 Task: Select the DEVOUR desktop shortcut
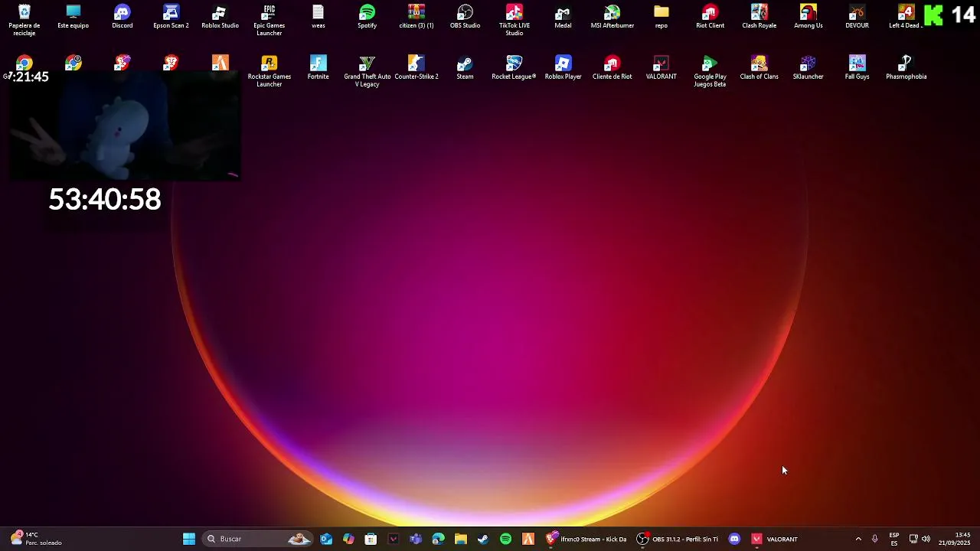point(857,17)
